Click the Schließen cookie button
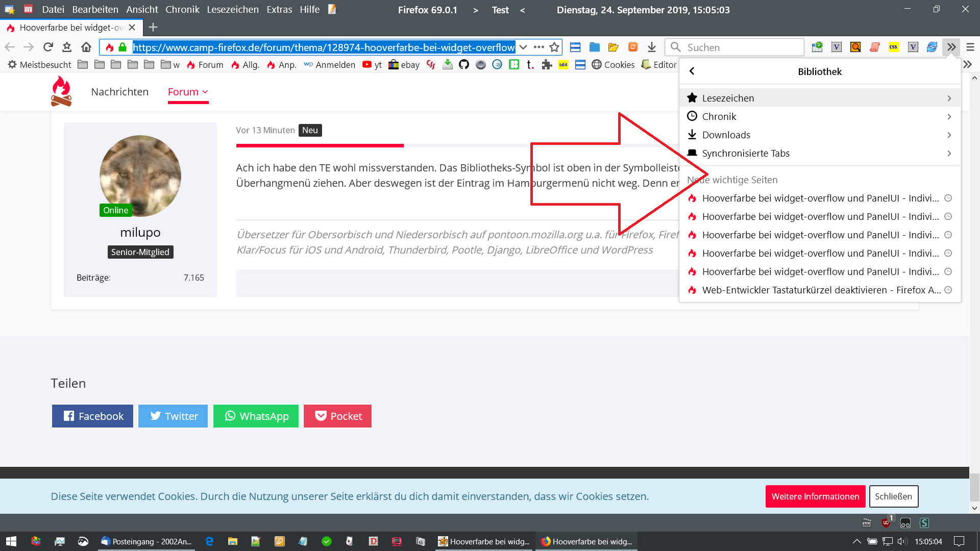The width and height of the screenshot is (980, 551). pos(893,496)
